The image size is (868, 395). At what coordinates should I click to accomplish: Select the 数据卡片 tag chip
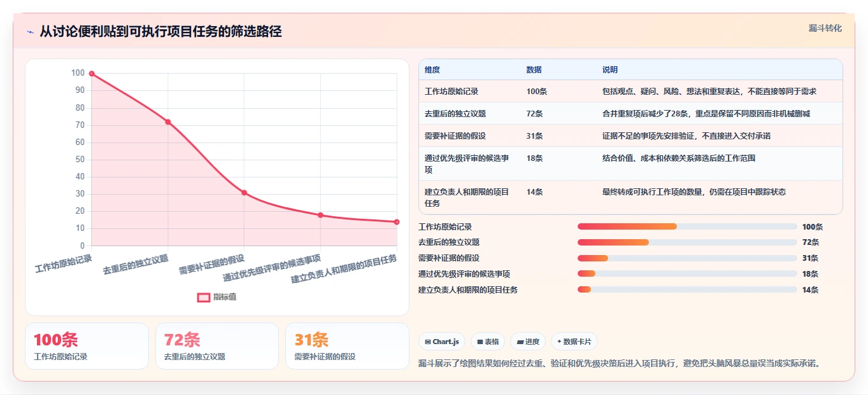pos(574,342)
